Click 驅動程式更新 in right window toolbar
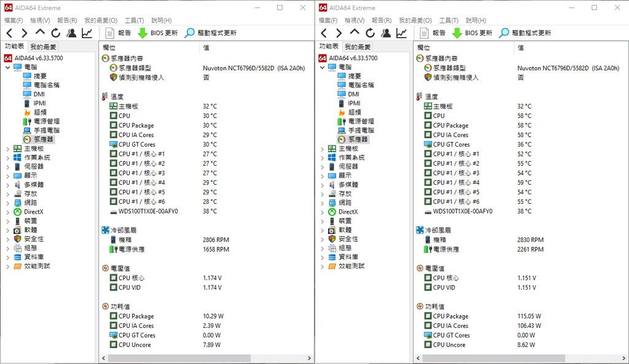629x364 pixels. (525, 33)
